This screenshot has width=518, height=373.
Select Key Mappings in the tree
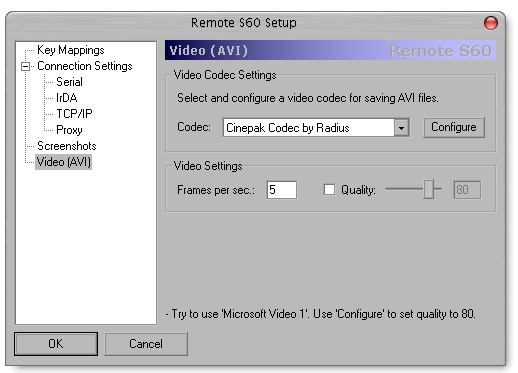[x=71, y=50]
